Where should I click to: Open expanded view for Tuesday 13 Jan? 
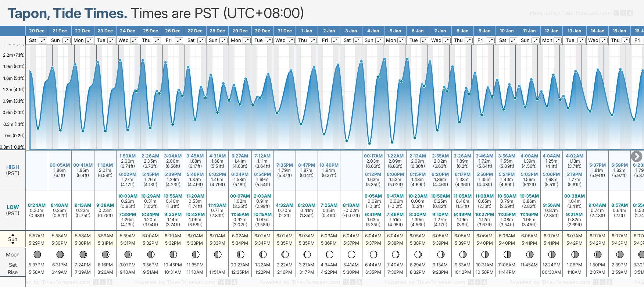pos(581,40)
